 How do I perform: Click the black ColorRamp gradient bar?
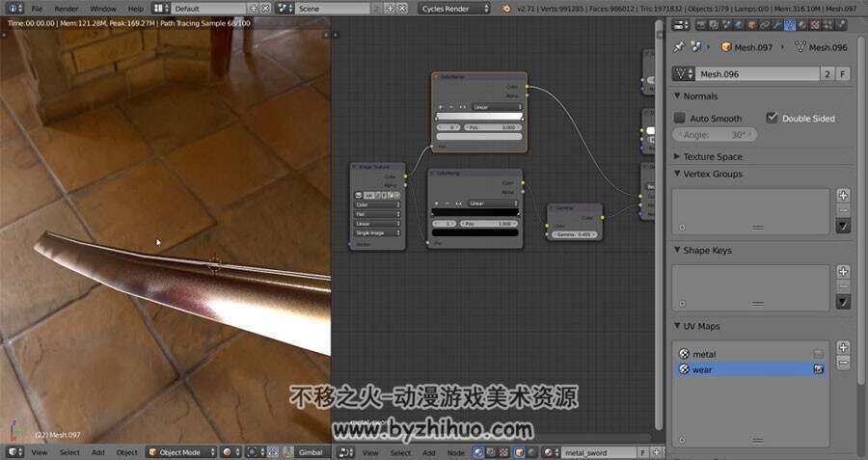[x=475, y=212]
